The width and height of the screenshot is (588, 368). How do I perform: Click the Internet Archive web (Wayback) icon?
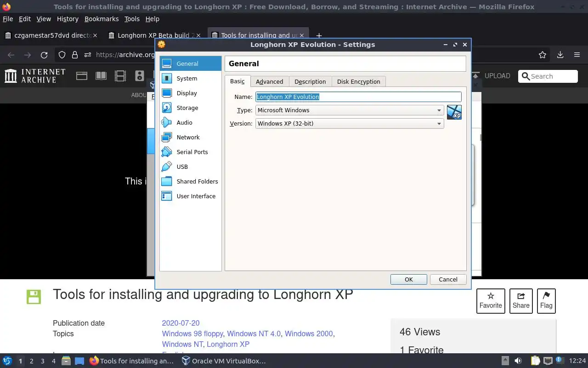coord(82,76)
